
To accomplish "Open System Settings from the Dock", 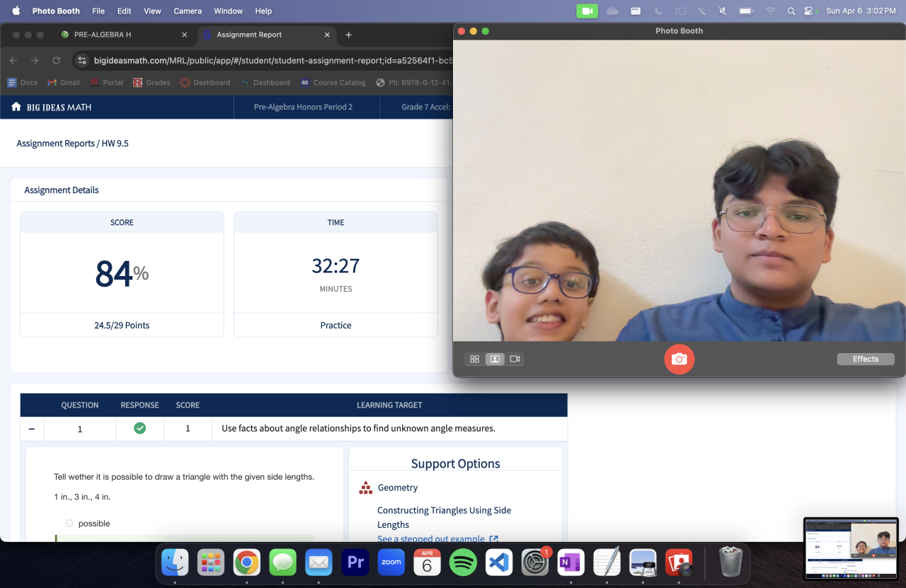I will tap(536, 563).
